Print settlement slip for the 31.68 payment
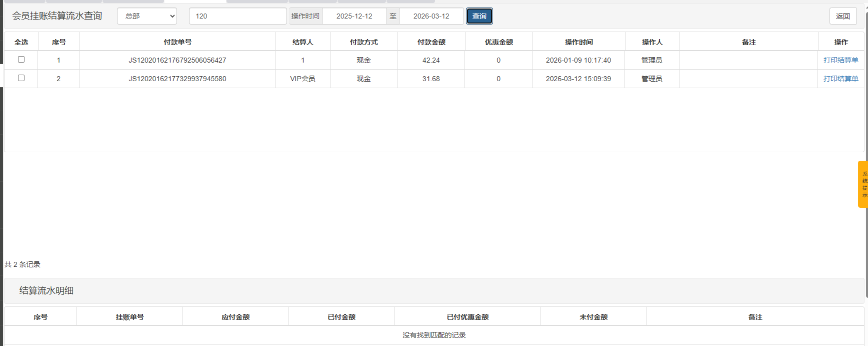 pyautogui.click(x=840, y=79)
